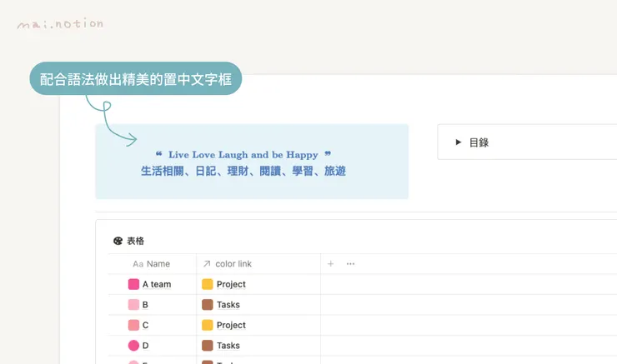Open the page named C
Screen dimensions: 617x364
[145, 325]
